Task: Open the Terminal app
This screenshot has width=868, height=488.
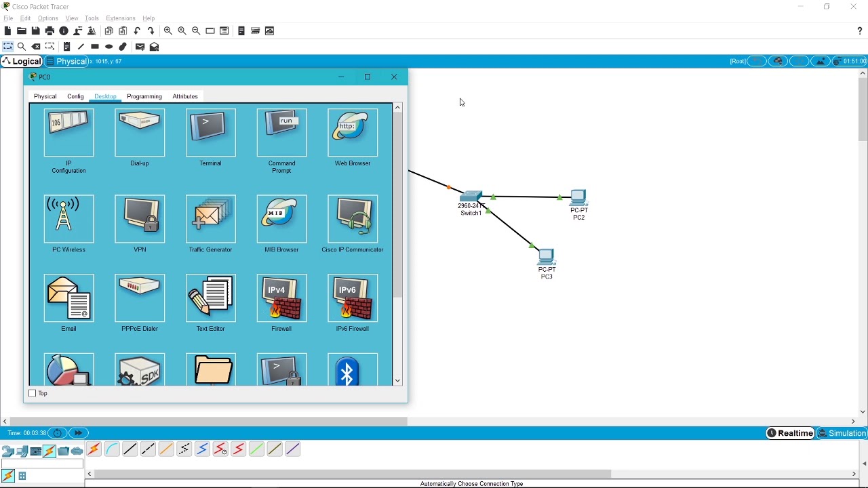Action: click(x=210, y=133)
